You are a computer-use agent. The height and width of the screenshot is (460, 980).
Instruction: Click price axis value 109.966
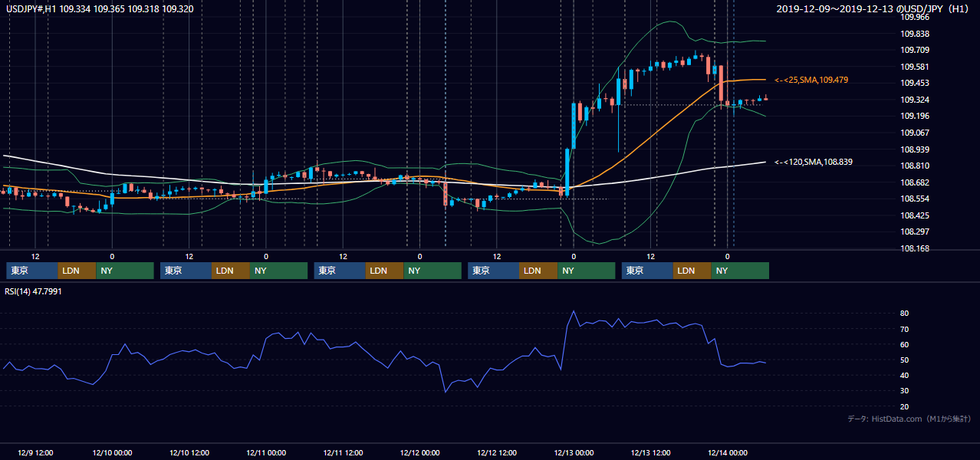915,17
